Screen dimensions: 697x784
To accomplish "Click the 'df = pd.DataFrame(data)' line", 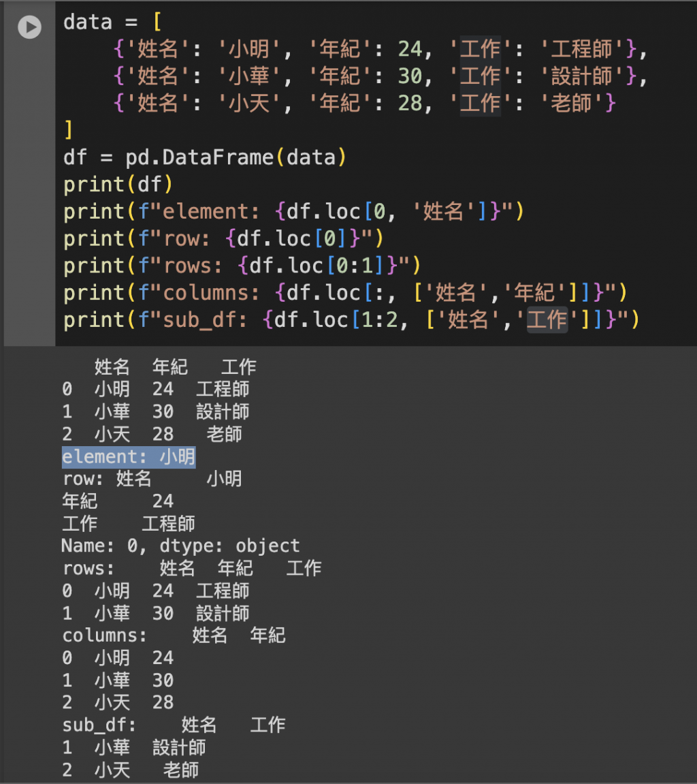I will 205,157.
